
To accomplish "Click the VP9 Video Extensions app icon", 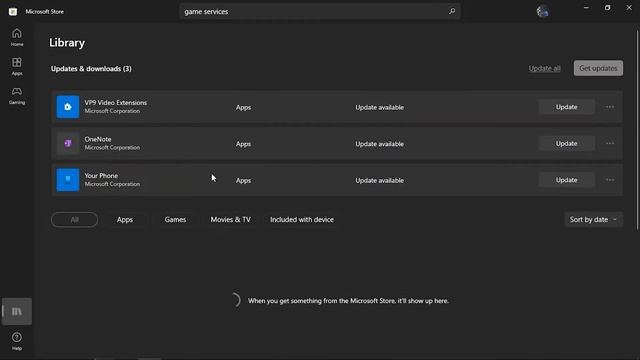I will pos(68,107).
